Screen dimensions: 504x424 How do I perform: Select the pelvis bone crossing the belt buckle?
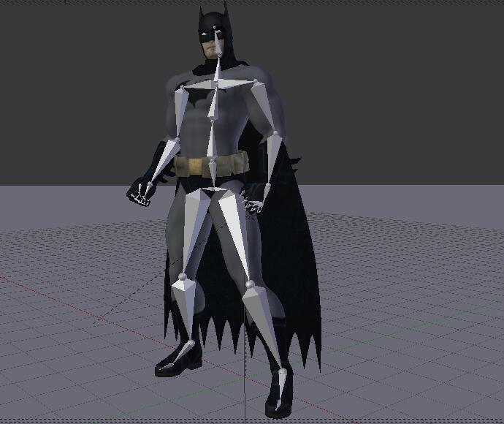[213, 173]
